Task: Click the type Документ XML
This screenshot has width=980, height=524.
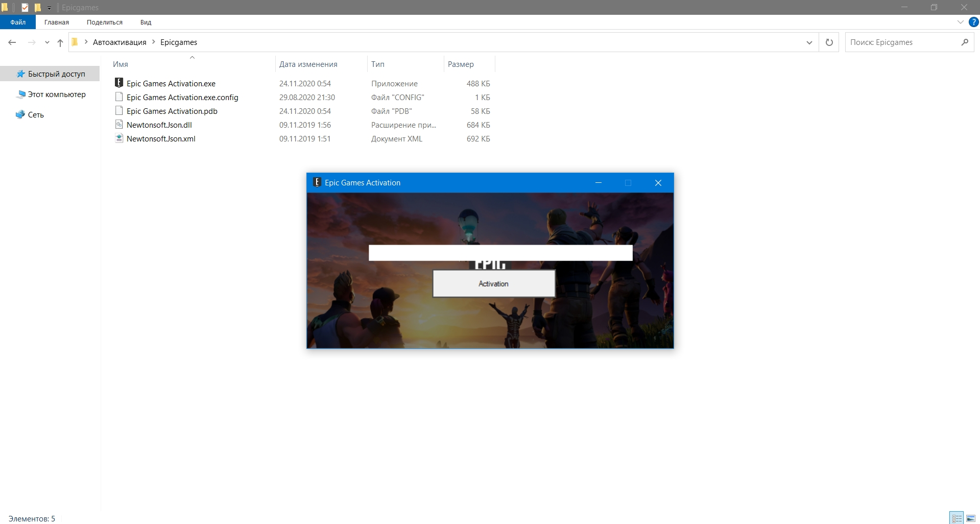Action: coord(397,139)
